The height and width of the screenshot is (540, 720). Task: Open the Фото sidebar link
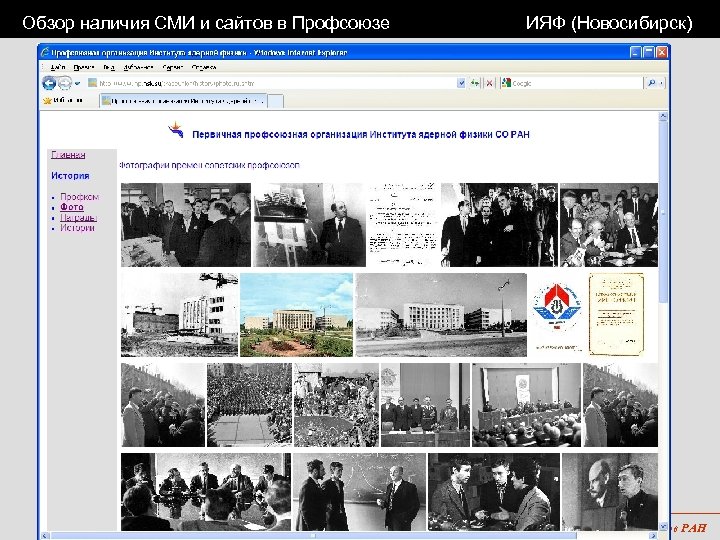tap(72, 207)
